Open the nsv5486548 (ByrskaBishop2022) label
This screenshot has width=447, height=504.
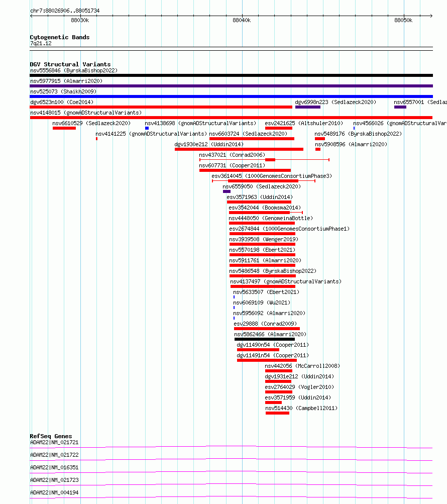(x=273, y=271)
